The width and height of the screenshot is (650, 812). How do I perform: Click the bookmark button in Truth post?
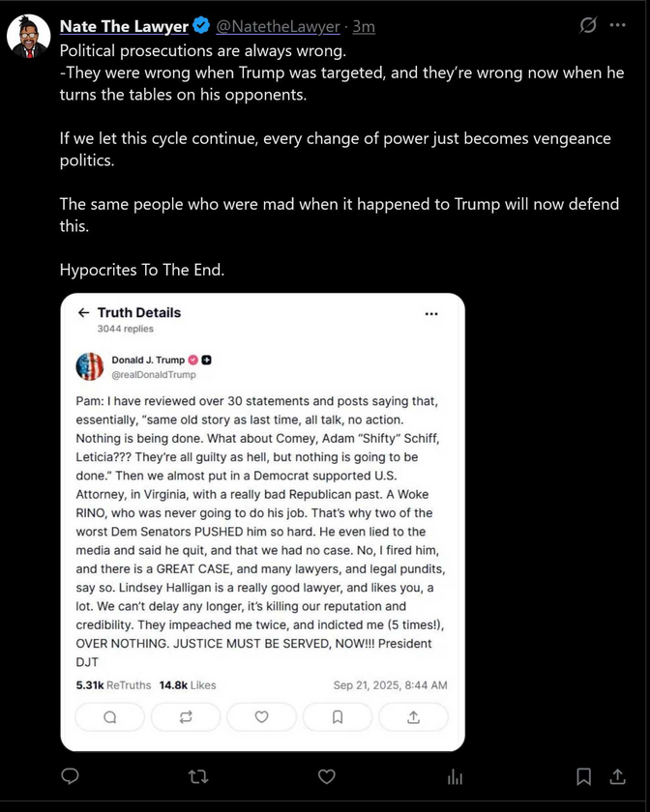[337, 716]
